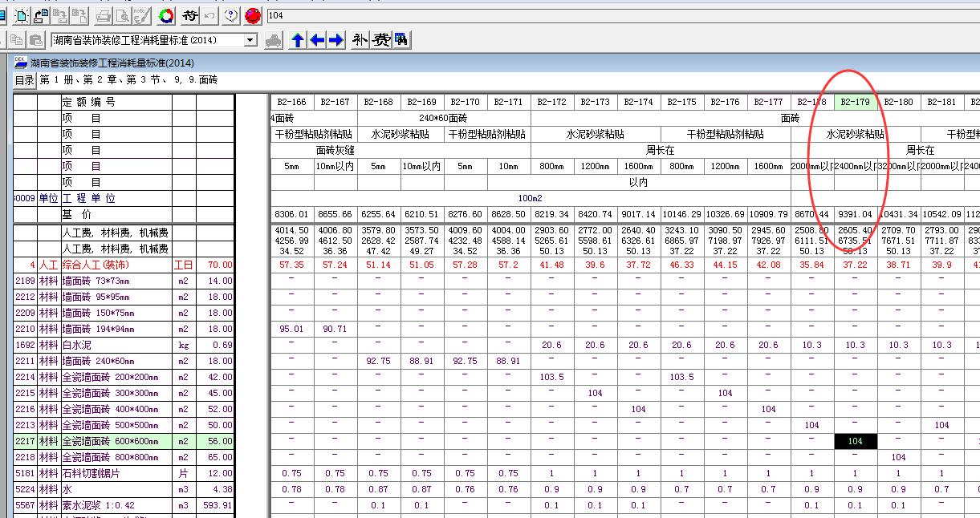Click the 工程单位 row label
980x518 pixels.
tap(88, 198)
